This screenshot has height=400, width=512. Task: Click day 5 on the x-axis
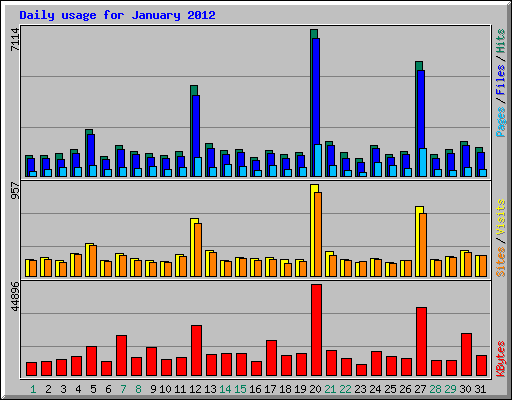pos(93,389)
